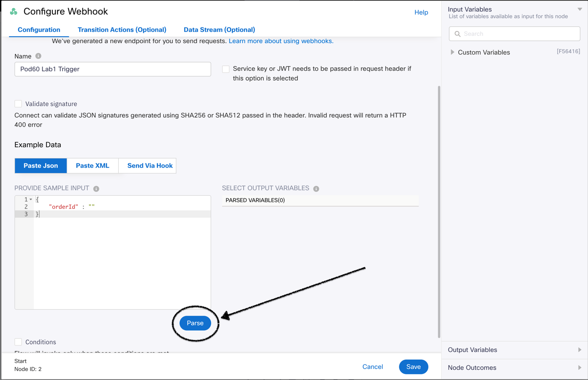
Task: Select the Paste Json option
Action: [x=41, y=165]
